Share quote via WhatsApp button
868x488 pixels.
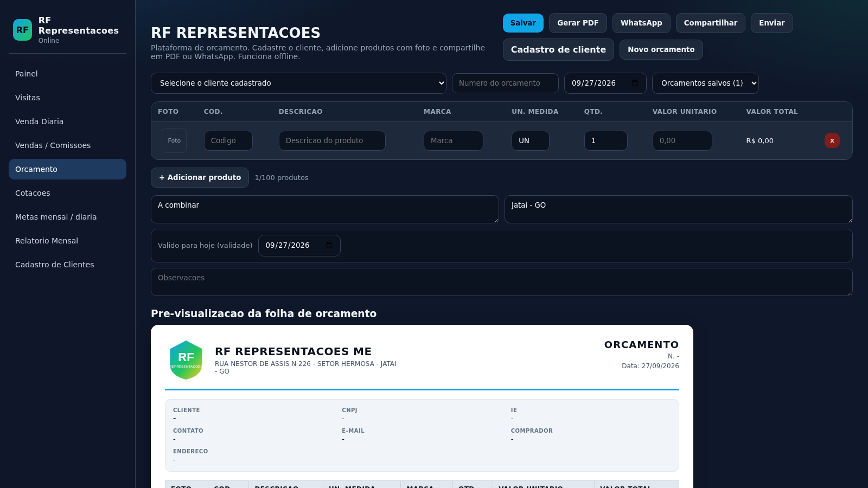pos(641,23)
